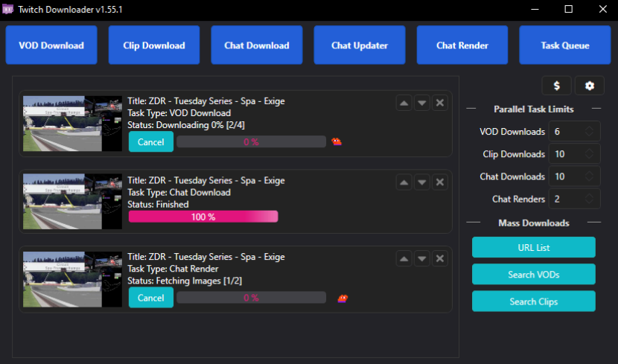Image resolution: width=618 pixels, height=364 pixels.
Task: Open the VOD Download tab
Action: [51, 45]
